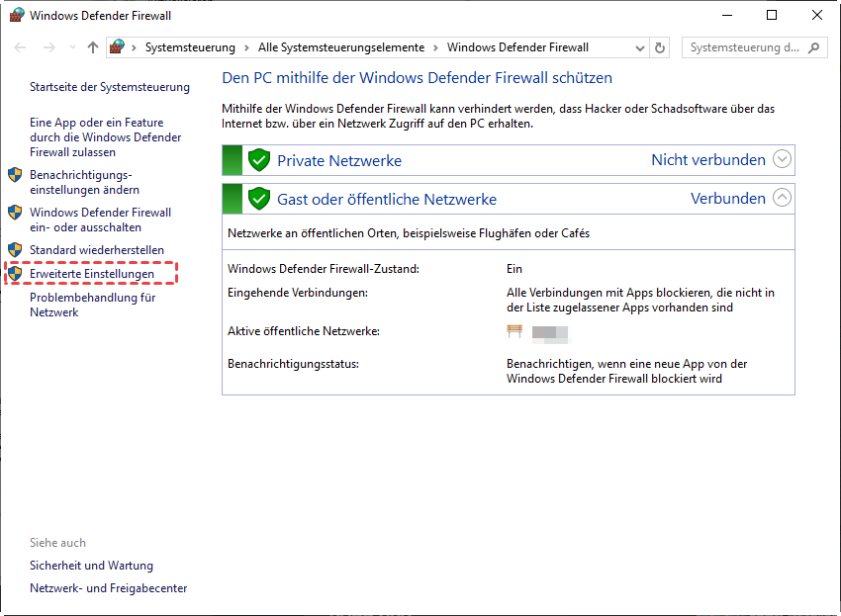Open Erweiterte Einstellungen link
The height and width of the screenshot is (616, 841).
pyautogui.click(x=92, y=274)
